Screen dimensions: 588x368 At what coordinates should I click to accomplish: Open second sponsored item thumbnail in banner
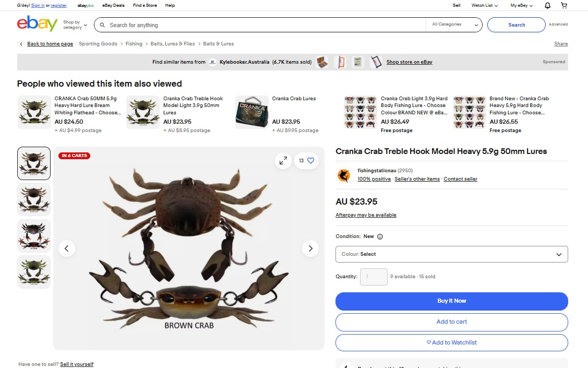point(341,62)
